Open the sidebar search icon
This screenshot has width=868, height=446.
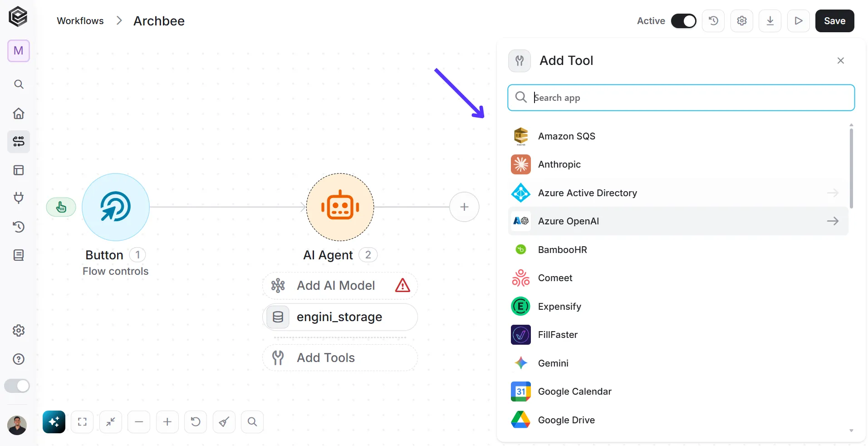pos(19,84)
